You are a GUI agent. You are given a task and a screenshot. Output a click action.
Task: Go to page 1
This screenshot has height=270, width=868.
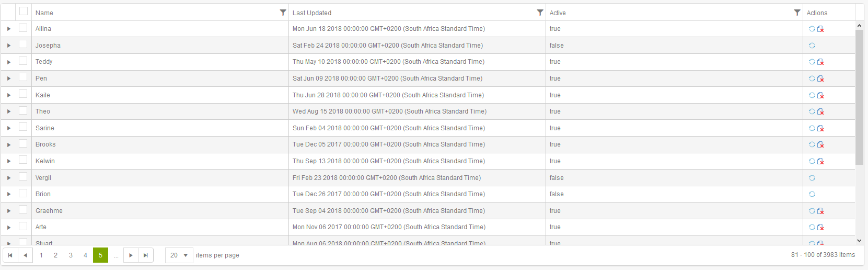[x=41, y=255]
